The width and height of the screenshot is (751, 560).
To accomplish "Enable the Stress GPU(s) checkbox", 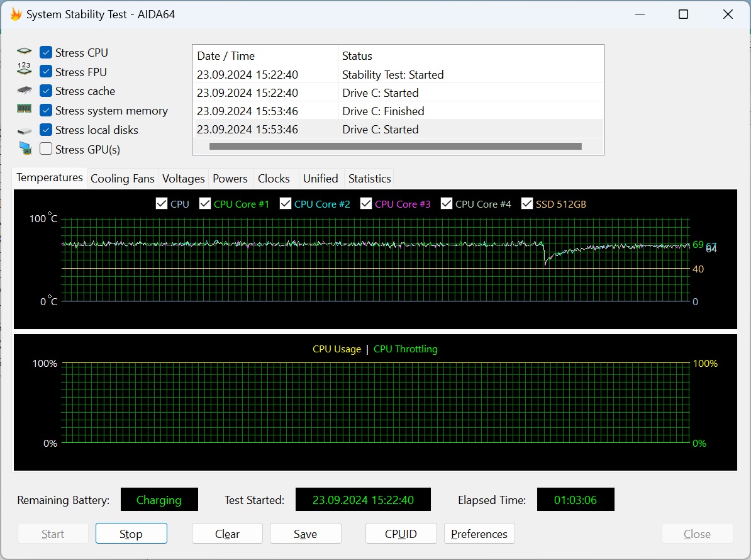I will pos(46,149).
